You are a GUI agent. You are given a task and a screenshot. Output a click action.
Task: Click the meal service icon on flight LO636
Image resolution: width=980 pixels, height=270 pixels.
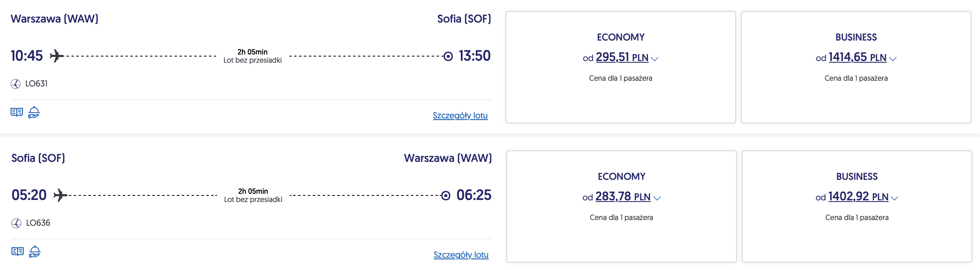[35, 251]
